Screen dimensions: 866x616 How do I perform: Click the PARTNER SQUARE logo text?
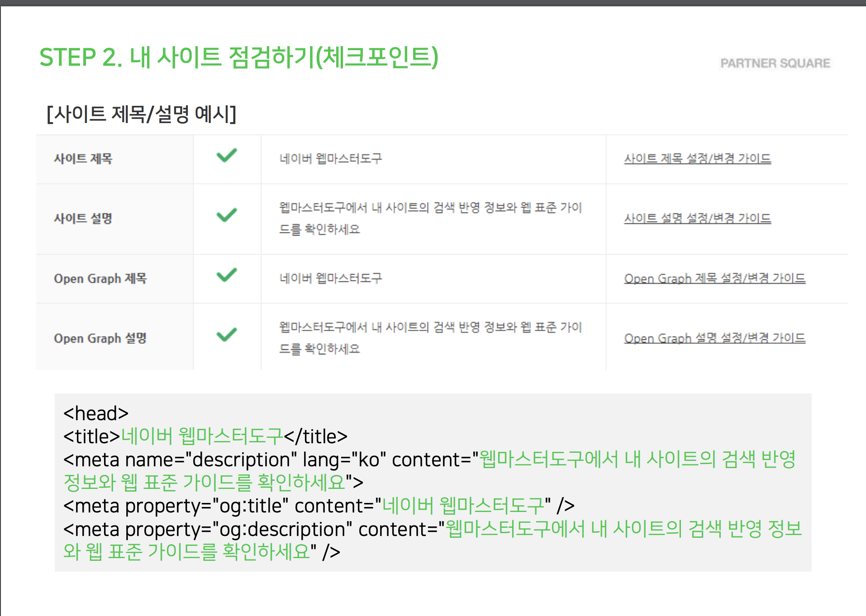(775, 63)
